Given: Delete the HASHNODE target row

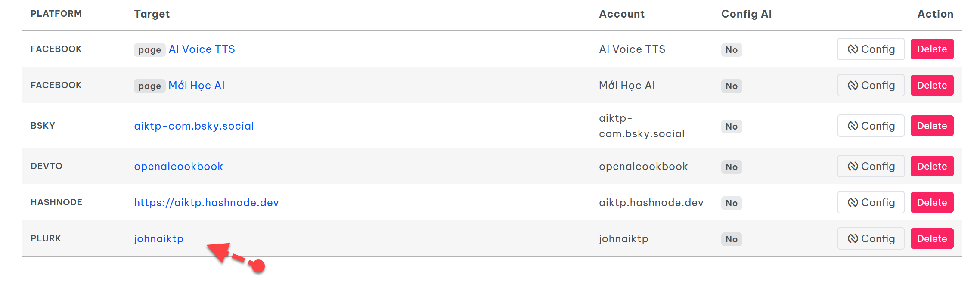Looking at the screenshot, I should pos(932,203).
